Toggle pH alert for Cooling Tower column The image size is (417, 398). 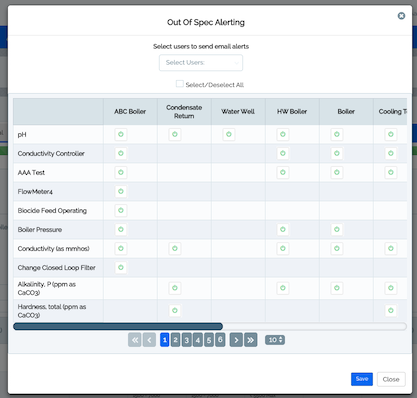[391, 134]
